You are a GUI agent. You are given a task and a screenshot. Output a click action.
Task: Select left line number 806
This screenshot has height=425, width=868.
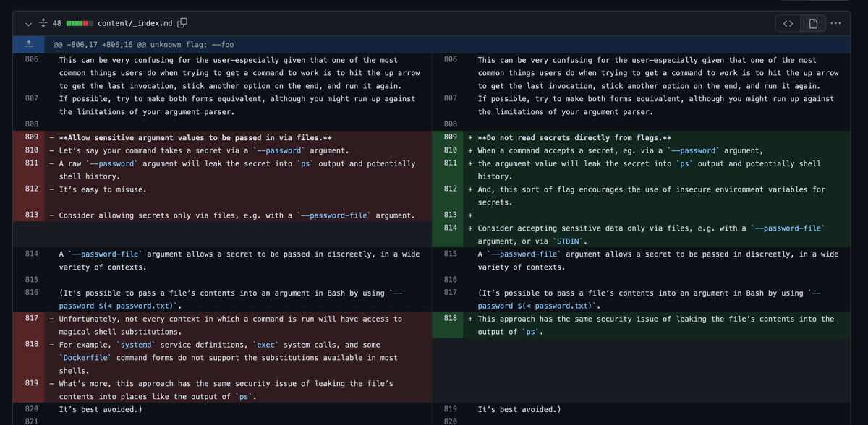pos(31,60)
